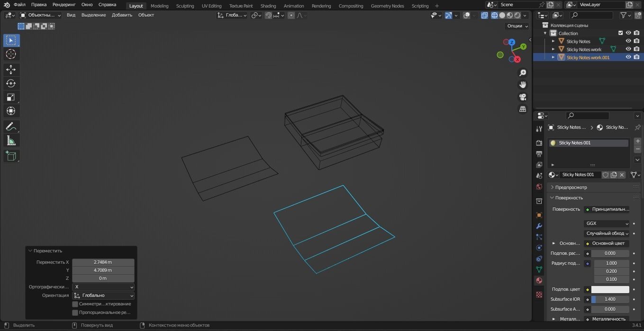This screenshot has width=644, height=331.
Task: Expand the Sticky Notes work.001 tree item
Action: pyautogui.click(x=553, y=57)
